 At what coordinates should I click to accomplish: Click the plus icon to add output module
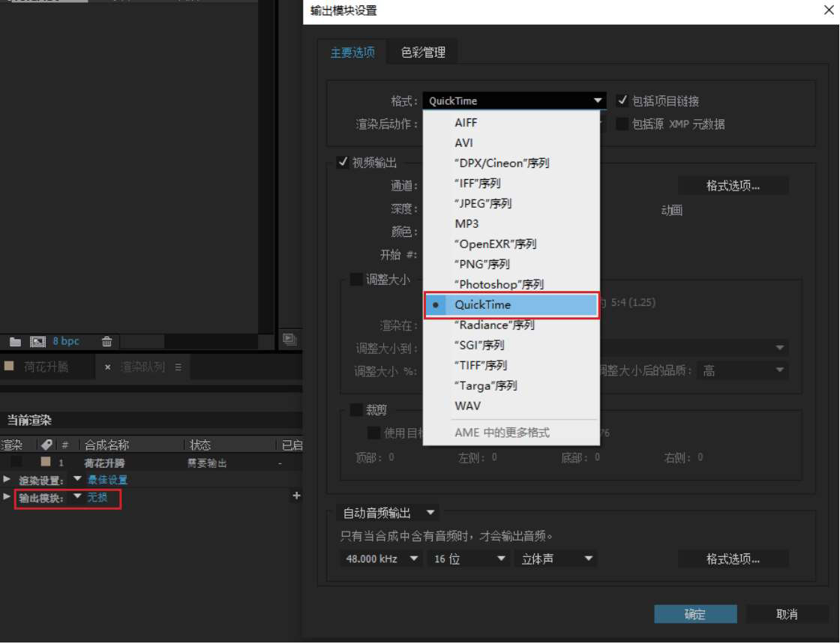tap(296, 496)
